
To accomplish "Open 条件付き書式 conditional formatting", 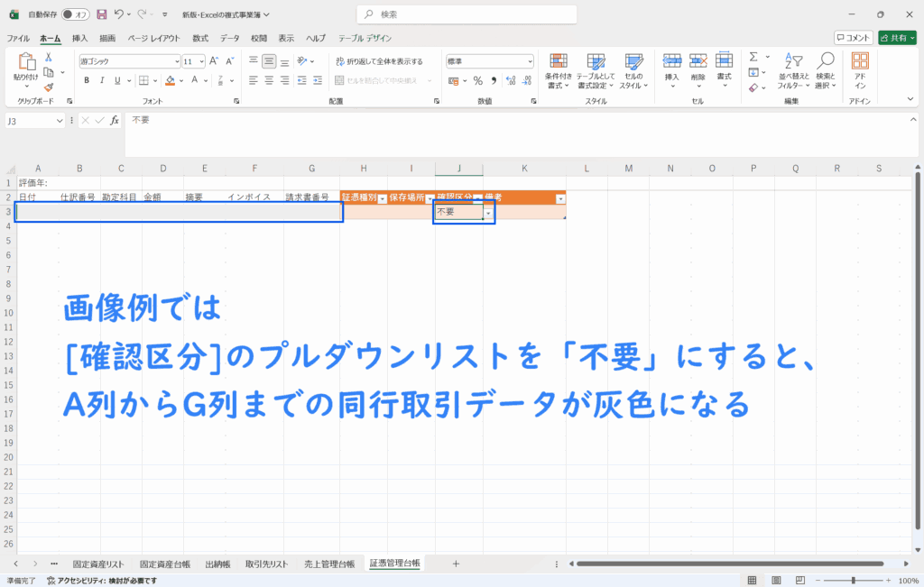I will click(559, 68).
